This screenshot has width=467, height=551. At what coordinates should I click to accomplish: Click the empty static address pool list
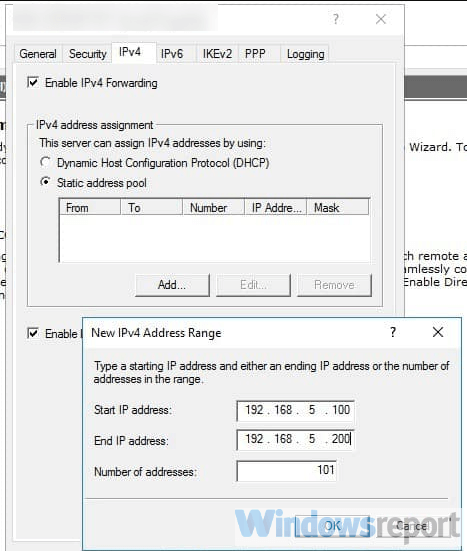[x=215, y=238]
